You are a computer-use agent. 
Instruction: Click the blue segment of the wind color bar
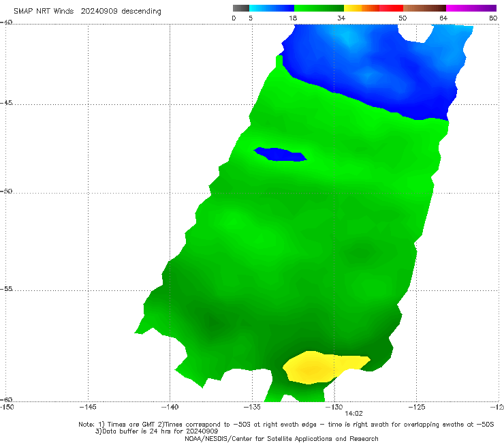point(272,8)
